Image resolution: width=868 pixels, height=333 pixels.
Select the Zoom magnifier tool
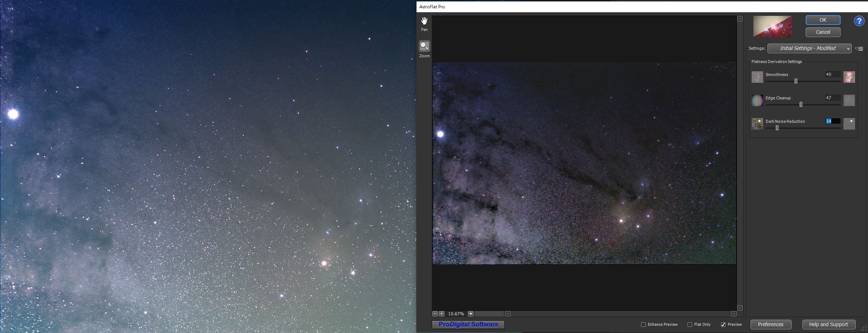(x=424, y=46)
